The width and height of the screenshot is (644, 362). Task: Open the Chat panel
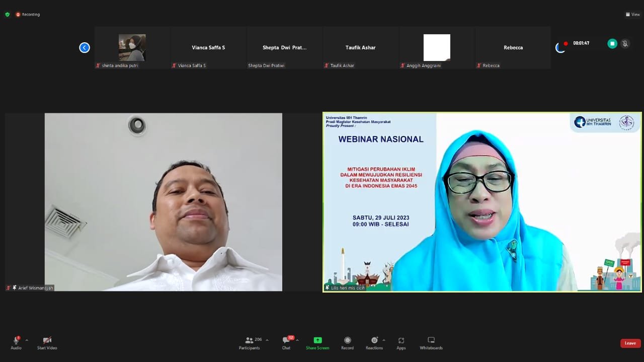point(286,343)
